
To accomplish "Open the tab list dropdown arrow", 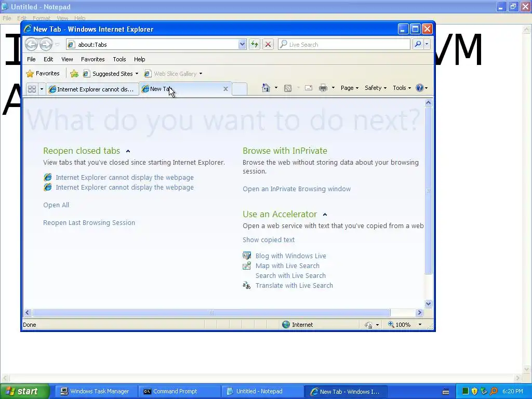I will (42, 89).
